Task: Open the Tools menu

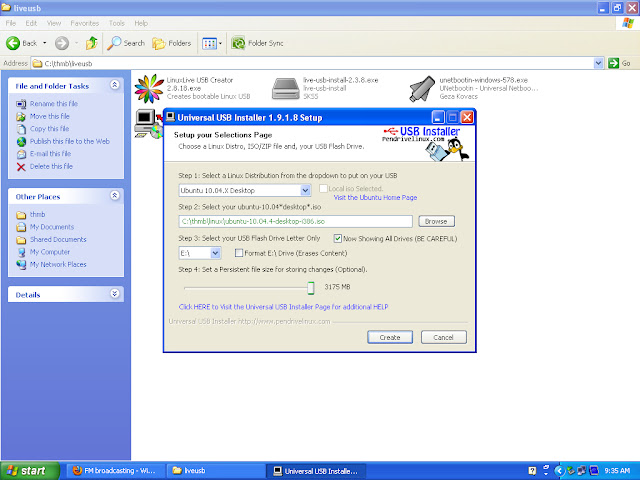Action: click(116, 23)
